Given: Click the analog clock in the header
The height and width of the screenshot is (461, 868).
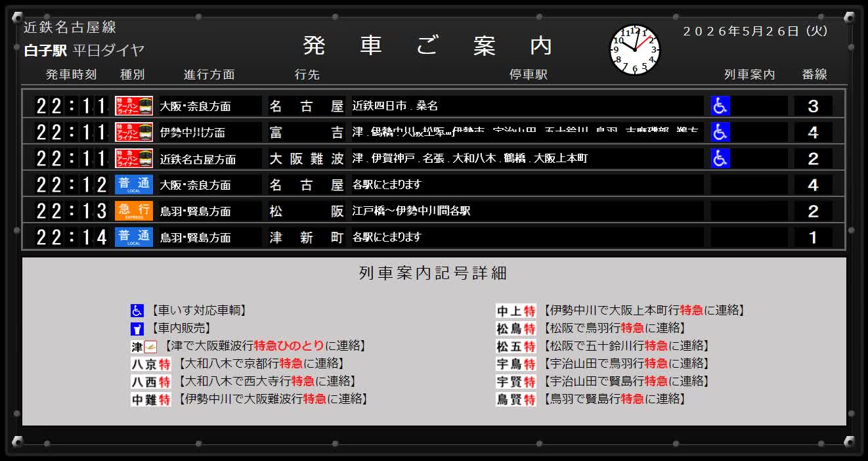Looking at the screenshot, I should click(634, 50).
